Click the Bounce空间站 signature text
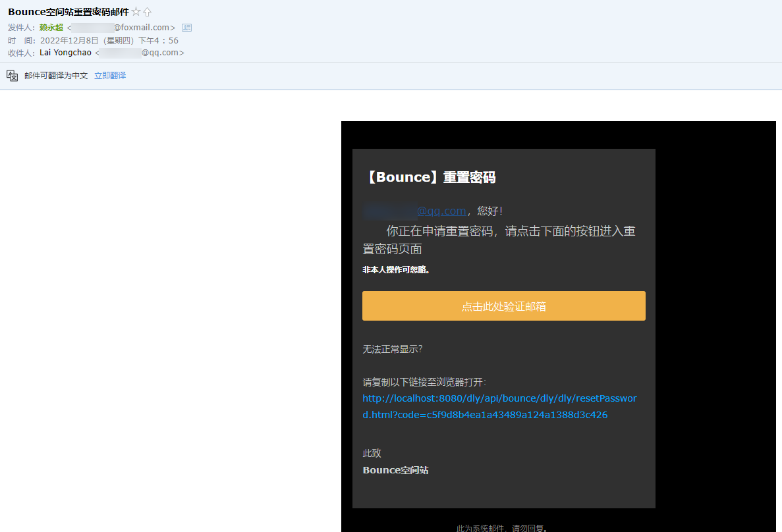Image resolution: width=782 pixels, height=532 pixels. coord(395,470)
